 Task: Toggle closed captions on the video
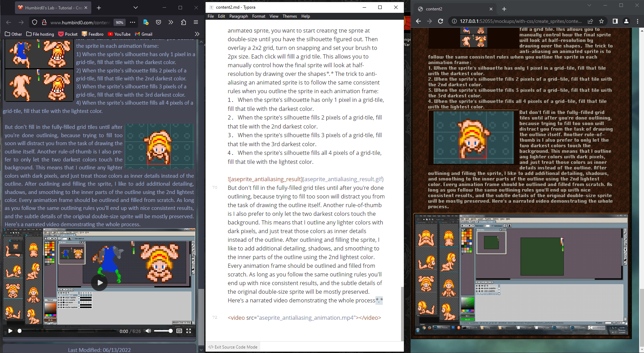(179, 331)
